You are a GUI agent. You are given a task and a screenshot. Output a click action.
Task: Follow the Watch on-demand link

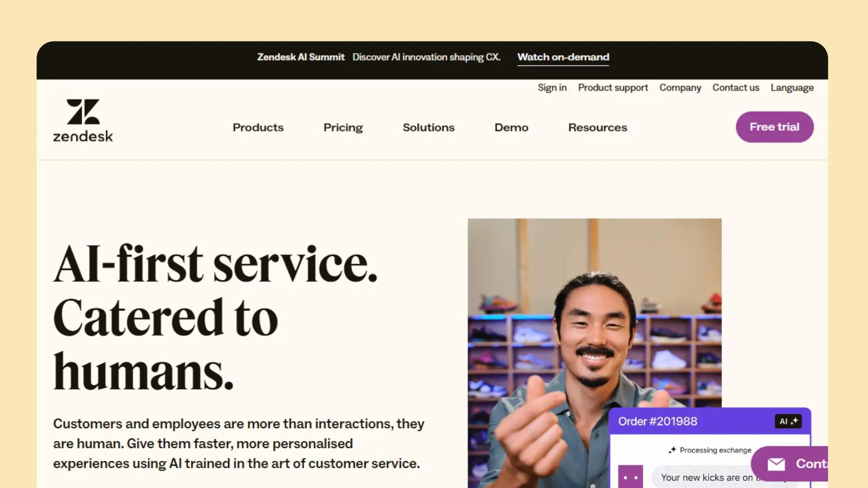tap(563, 57)
